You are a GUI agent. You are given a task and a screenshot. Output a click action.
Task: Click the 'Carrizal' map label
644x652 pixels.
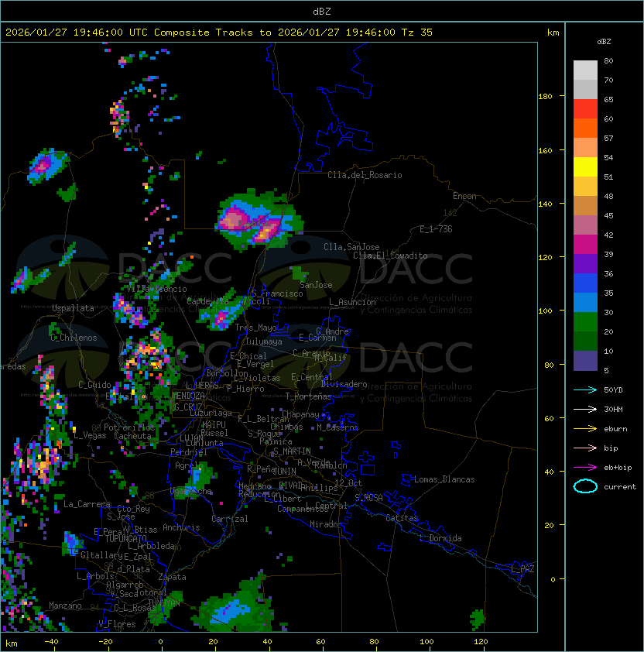(x=229, y=519)
